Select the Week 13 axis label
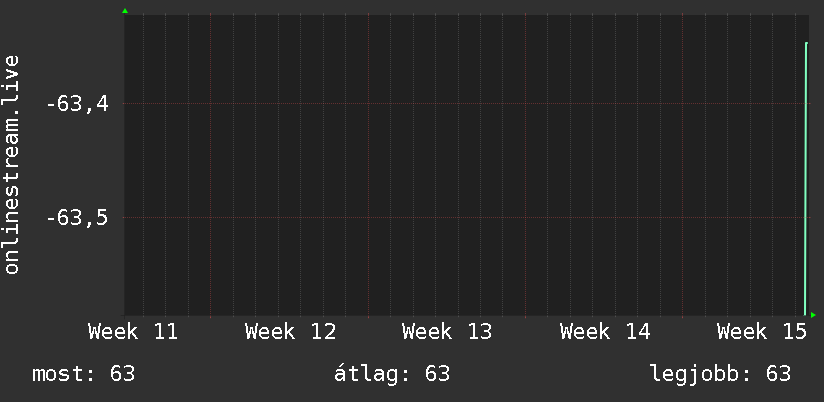This screenshot has height=402, width=824. 447,332
